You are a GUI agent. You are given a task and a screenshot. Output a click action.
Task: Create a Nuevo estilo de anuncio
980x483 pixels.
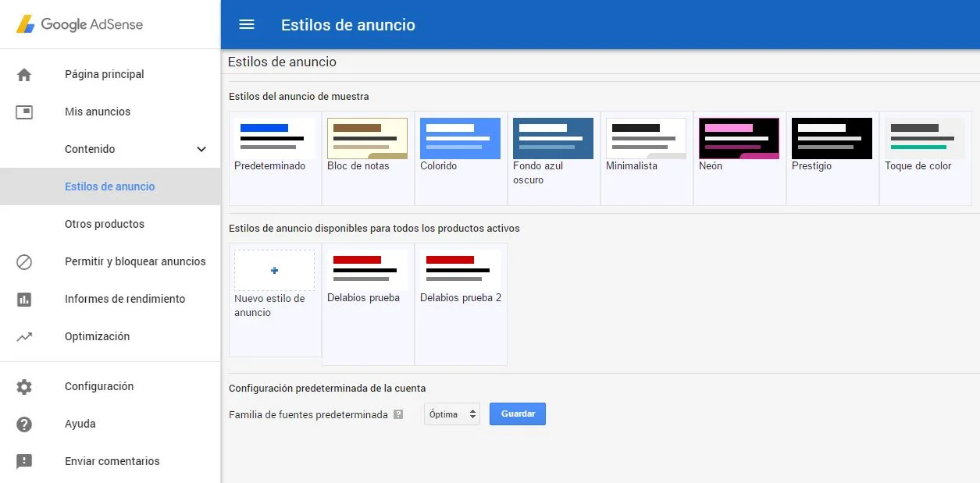[274, 271]
